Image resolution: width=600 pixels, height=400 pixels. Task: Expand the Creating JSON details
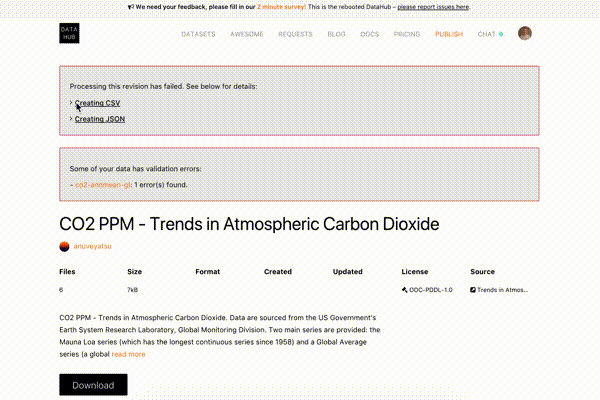click(x=99, y=119)
